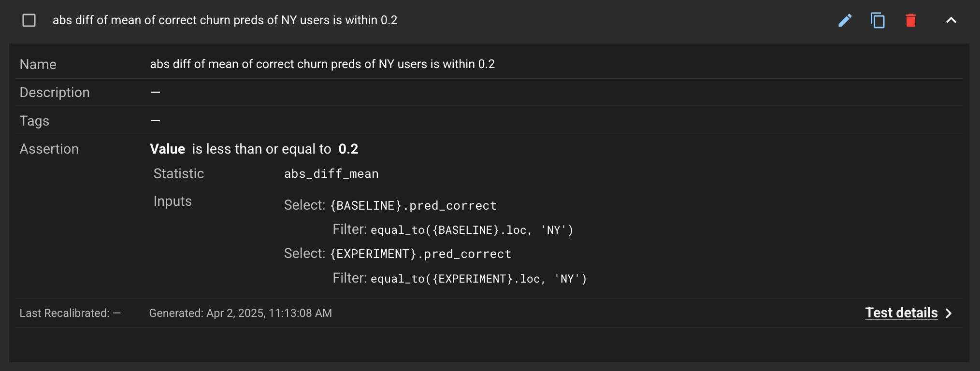Collapse the test panel using the chevron
980x371 pixels.
951,20
